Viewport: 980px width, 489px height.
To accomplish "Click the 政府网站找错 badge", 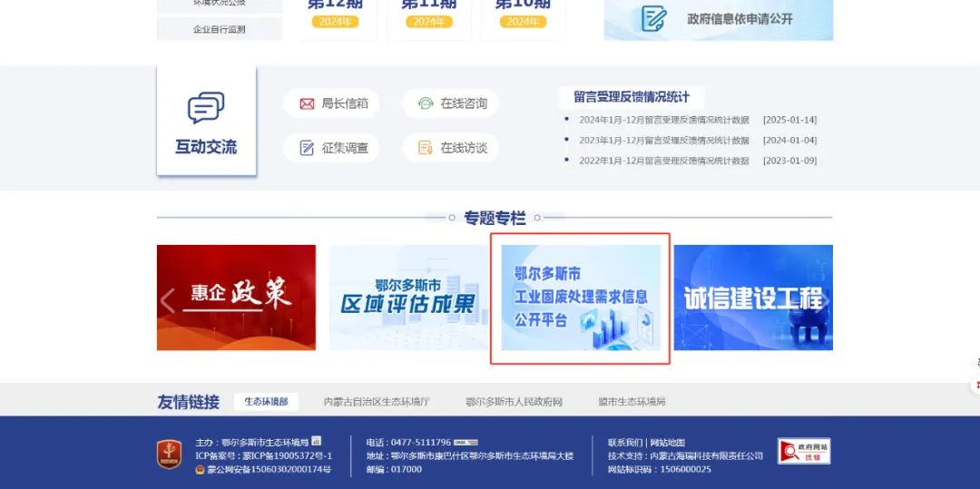I will coord(804,451).
